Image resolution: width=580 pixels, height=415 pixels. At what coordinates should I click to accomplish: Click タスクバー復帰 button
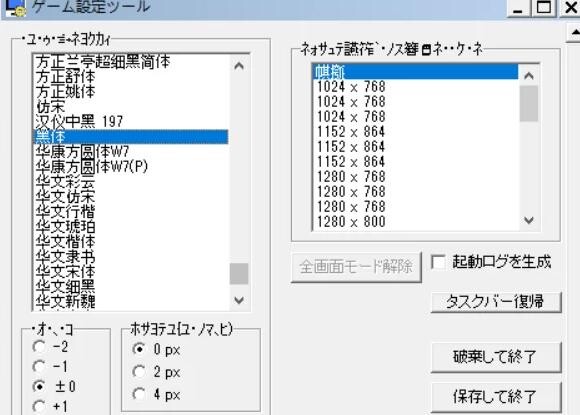[496, 302]
